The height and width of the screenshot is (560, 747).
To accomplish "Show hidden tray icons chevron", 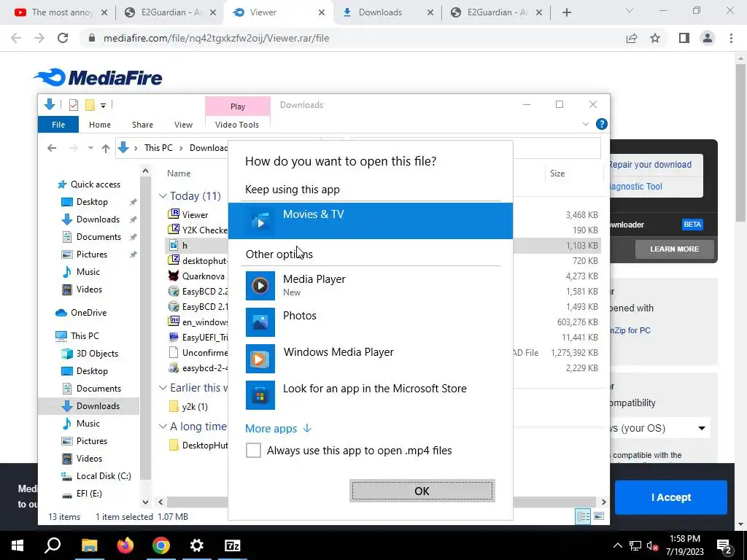I will click(x=617, y=545).
